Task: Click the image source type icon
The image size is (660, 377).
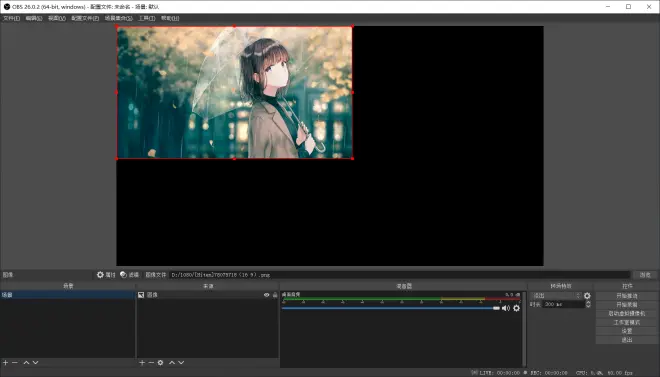Action: coord(141,295)
